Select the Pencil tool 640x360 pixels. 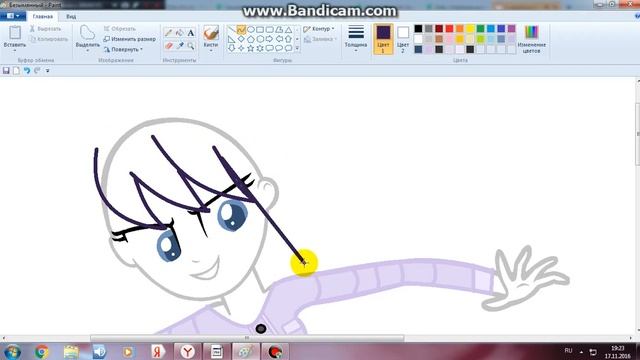(169, 33)
